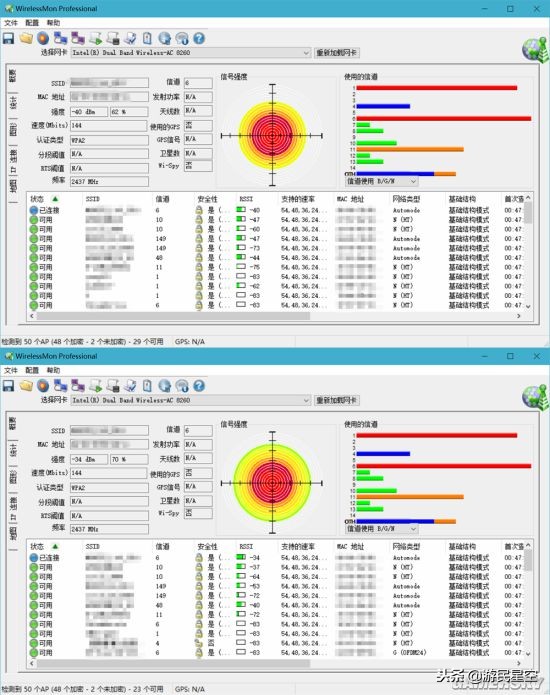Click the printer with green arrow icon, lower window
Screen dimensions: 550x695
95,386
